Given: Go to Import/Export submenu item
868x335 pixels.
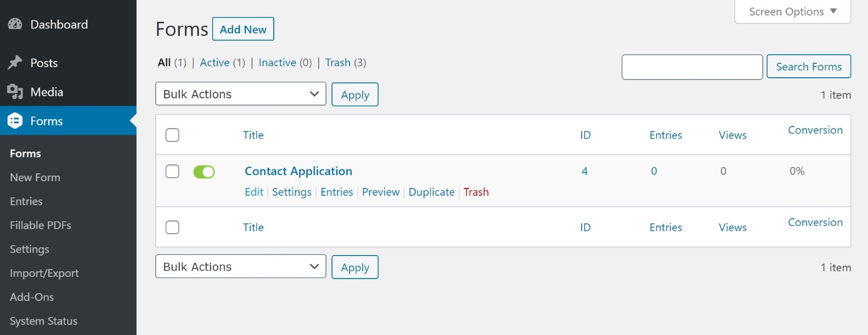Looking at the screenshot, I should pos(44,273).
